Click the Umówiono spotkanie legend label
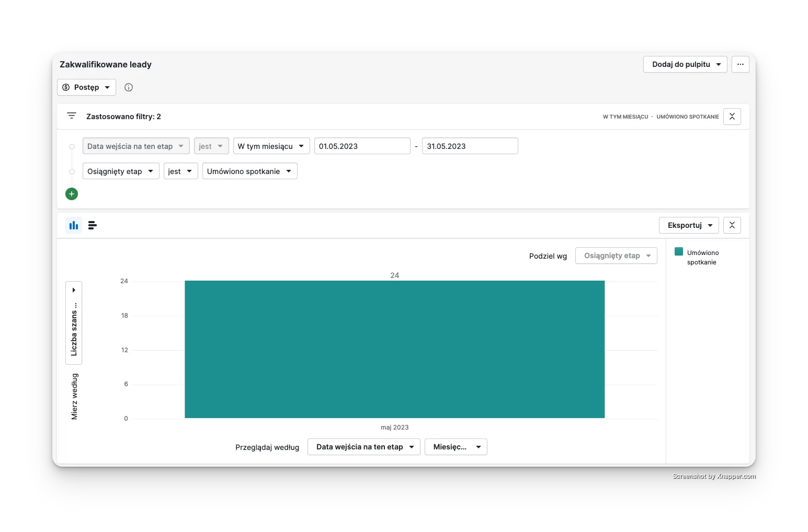This screenshot has width=808, height=532. [x=703, y=257]
